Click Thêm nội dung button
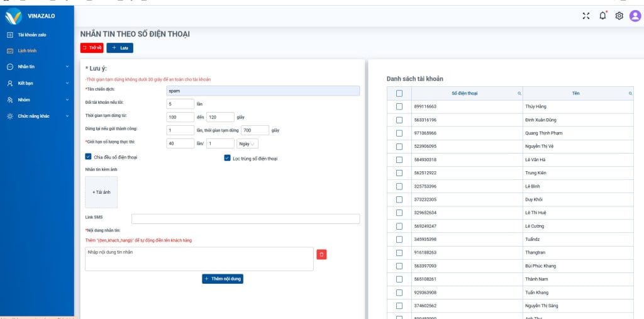The image size is (644, 319). point(223,278)
